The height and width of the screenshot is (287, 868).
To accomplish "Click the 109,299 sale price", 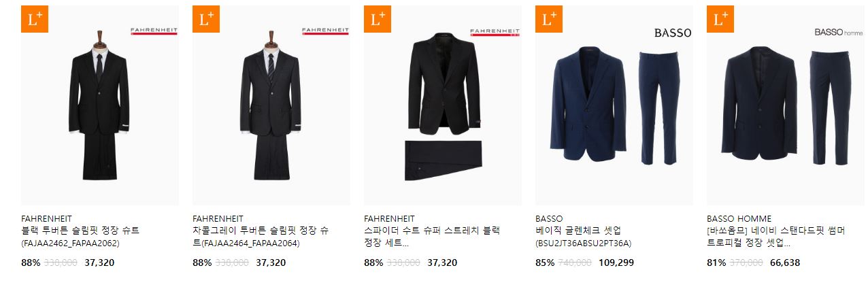I will point(616,263).
